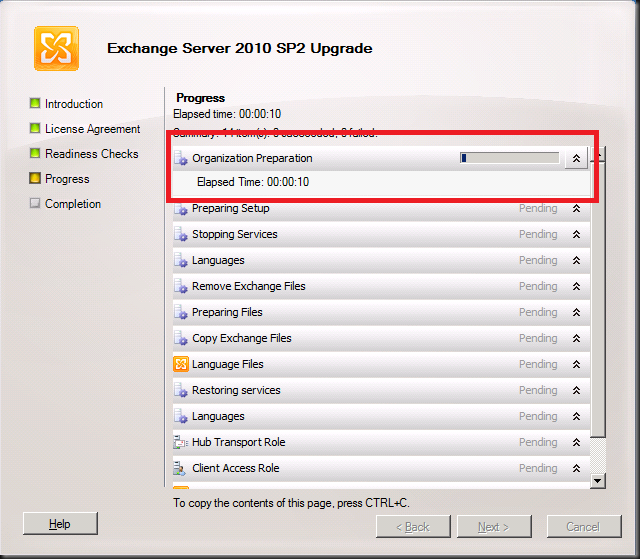The height and width of the screenshot is (559, 640).
Task: Expand the Stopping Services row chevron
Action: [576, 235]
